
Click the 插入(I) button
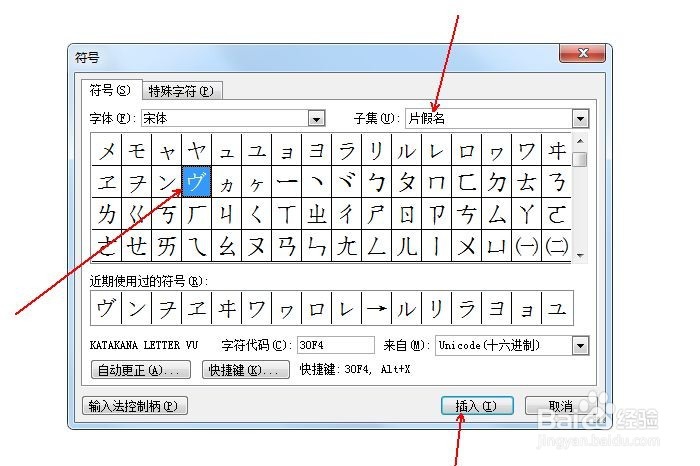coord(477,406)
